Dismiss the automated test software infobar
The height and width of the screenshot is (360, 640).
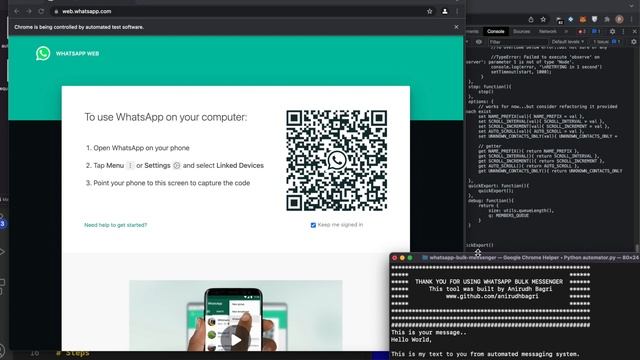click(456, 27)
